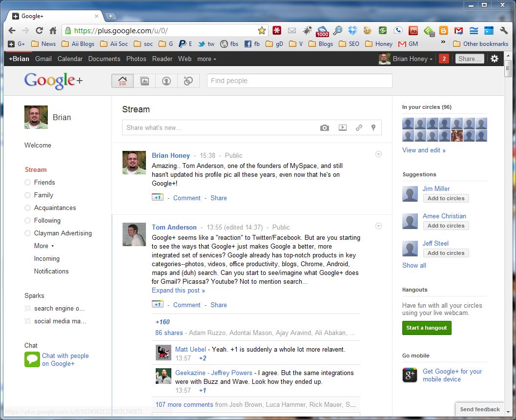Open the red notifications count button
Viewport: 516px width, 420px height.
pyautogui.click(x=444, y=59)
